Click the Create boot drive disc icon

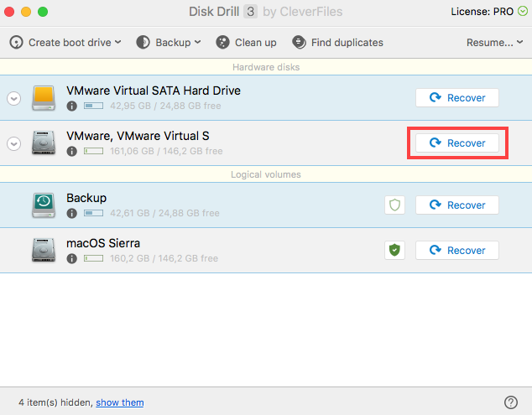(x=16, y=43)
